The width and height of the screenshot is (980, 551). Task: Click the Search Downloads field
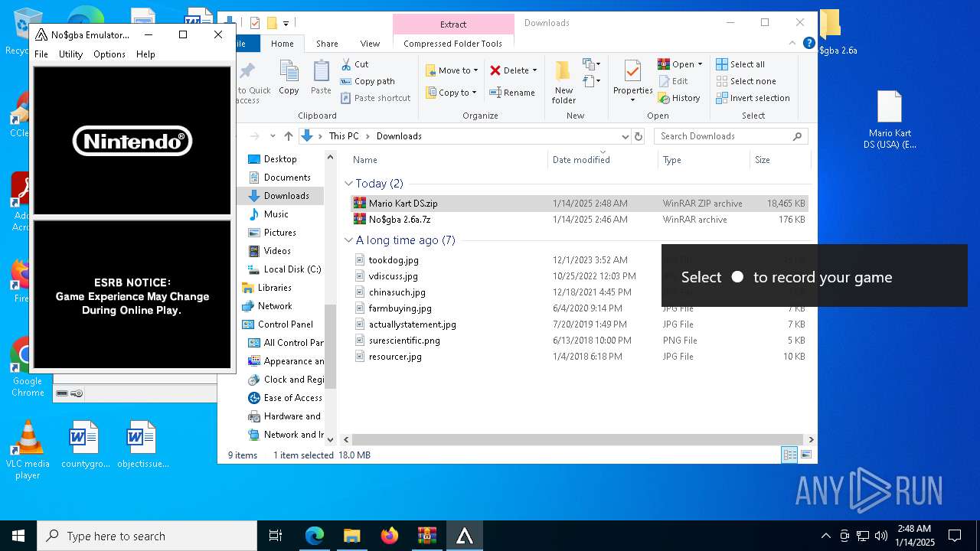tap(731, 136)
